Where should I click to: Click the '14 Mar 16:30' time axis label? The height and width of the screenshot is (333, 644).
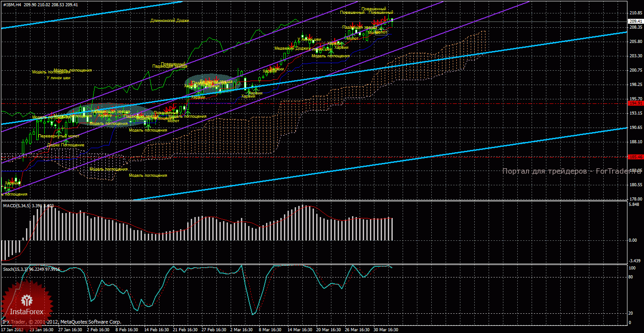pos(300,329)
